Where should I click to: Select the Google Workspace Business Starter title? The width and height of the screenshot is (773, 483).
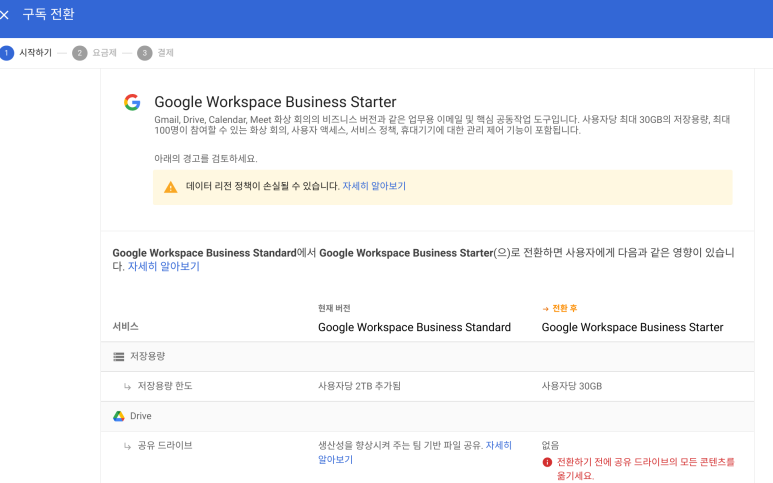click(275, 102)
